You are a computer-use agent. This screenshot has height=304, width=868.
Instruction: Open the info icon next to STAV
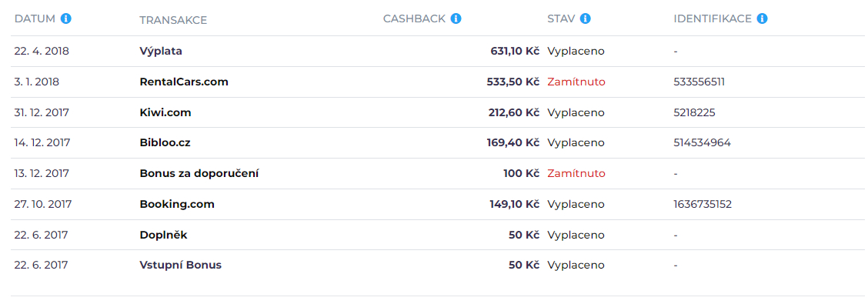point(585,18)
